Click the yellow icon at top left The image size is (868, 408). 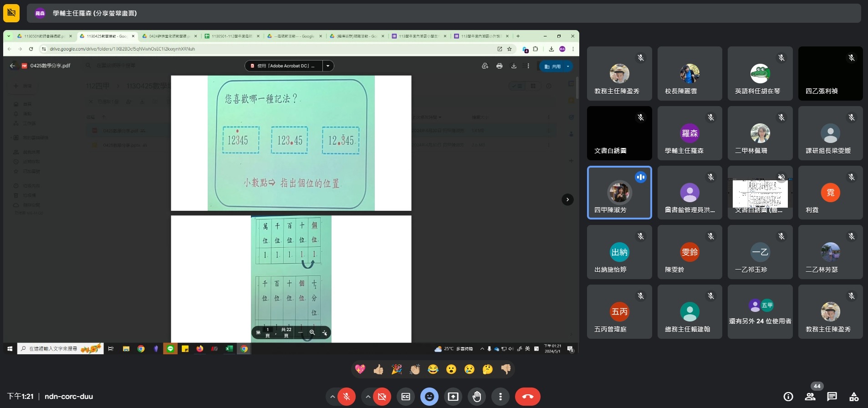coord(11,13)
